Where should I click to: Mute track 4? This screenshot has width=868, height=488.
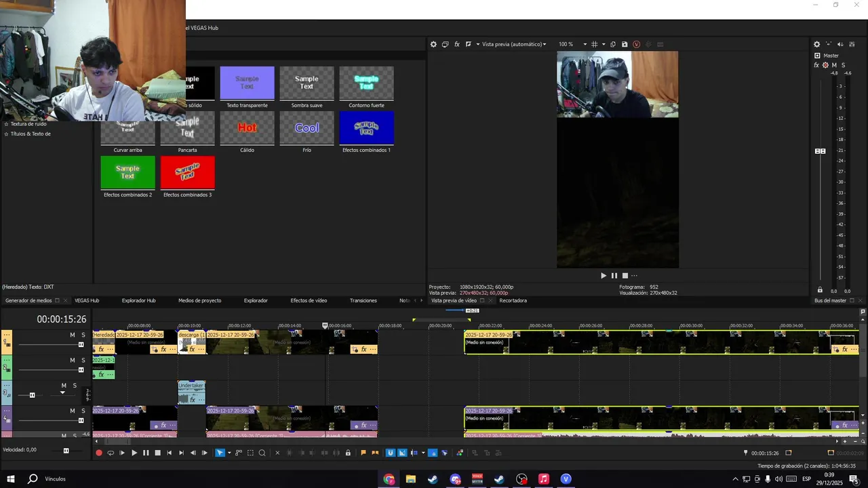[x=73, y=411]
